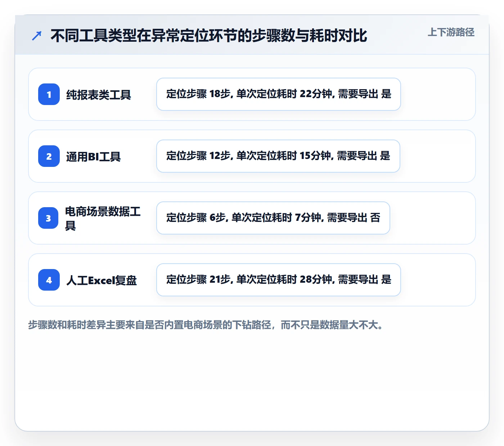This screenshot has width=504, height=446.
Task: Click the box reading 定位步骤 21步
Action: pyautogui.click(x=279, y=280)
